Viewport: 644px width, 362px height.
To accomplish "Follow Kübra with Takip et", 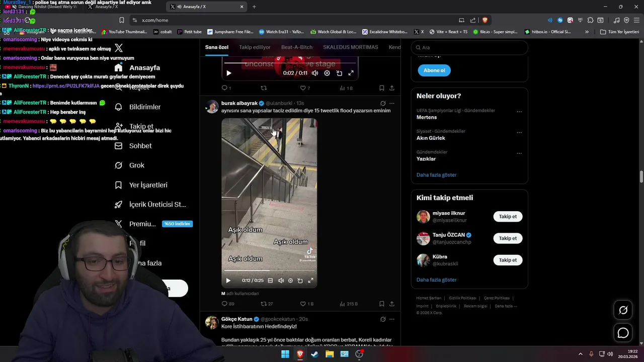I will [x=508, y=260].
